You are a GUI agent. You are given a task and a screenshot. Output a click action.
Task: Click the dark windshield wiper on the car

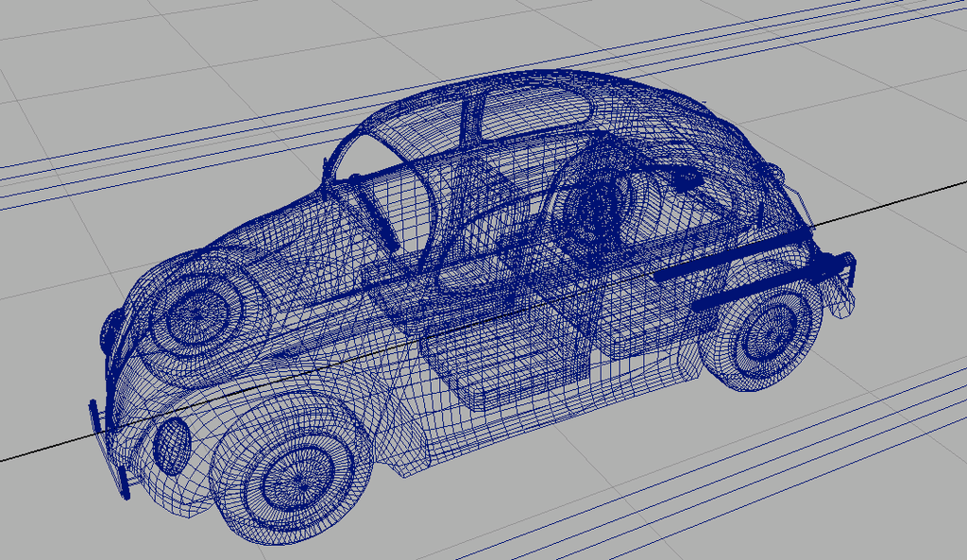(x=380, y=219)
